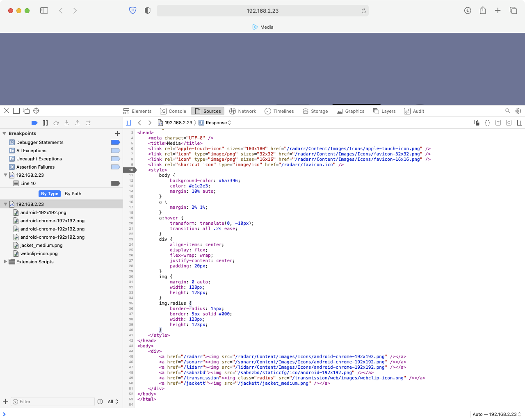Click the dock inspector layout icon
Image resolution: width=525 pixels, height=420 pixels.
(16, 111)
